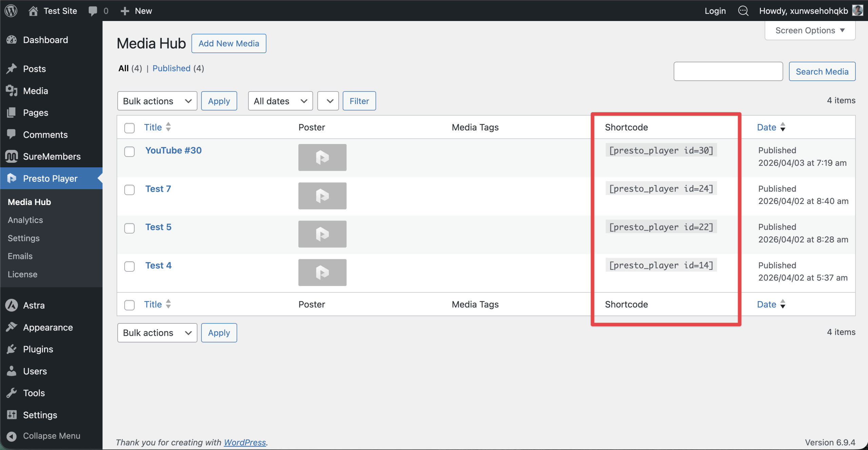The width and height of the screenshot is (868, 450).
Task: Open Plugins via its plug icon
Action: pos(12,349)
